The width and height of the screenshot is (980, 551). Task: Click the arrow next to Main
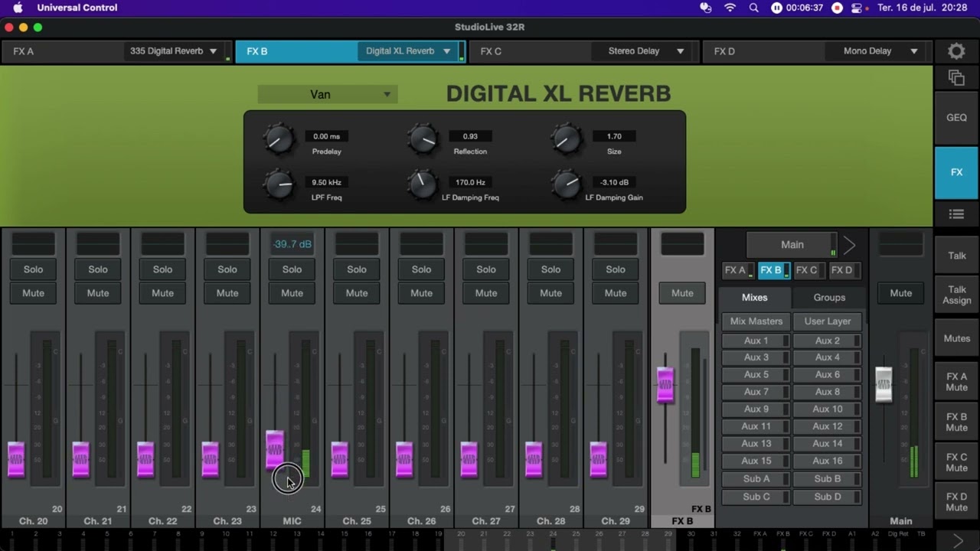click(849, 245)
